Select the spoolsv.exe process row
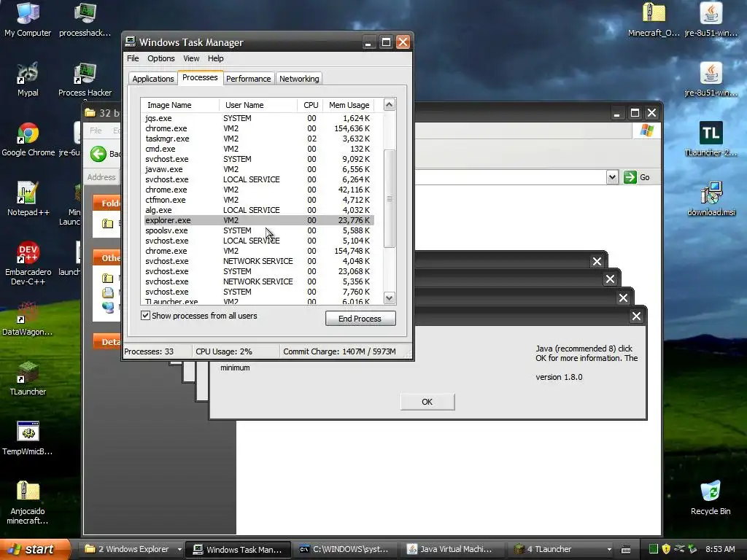 (x=259, y=230)
